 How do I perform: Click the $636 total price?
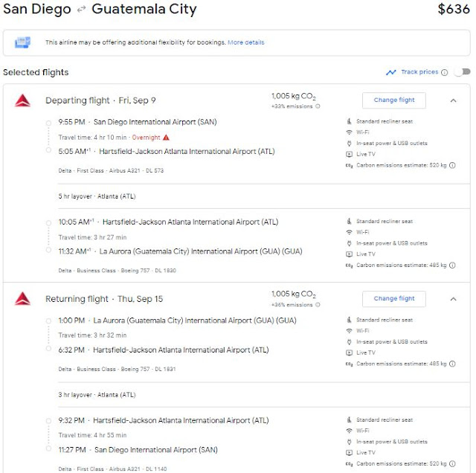[x=454, y=10]
